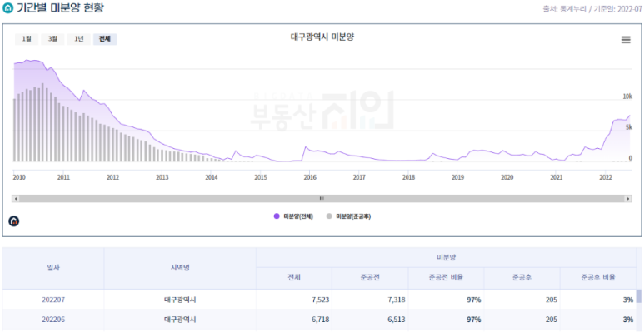This screenshot has height=332, width=644.
Task: Click the 202207 date cell
Action: click(x=53, y=300)
